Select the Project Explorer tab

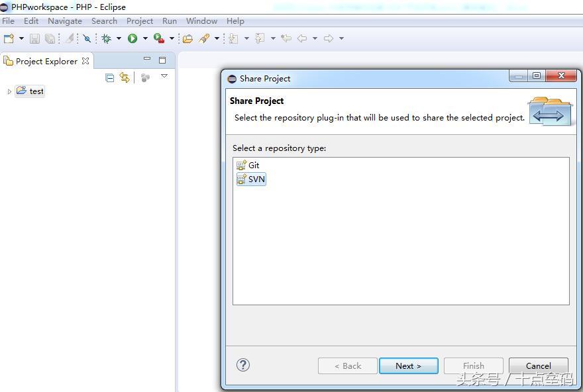pyautogui.click(x=46, y=61)
